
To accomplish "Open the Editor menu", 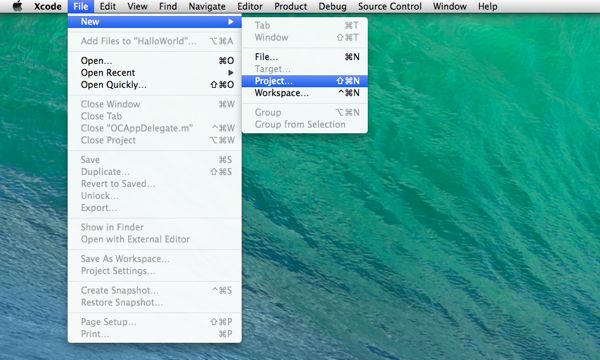I will click(x=250, y=7).
